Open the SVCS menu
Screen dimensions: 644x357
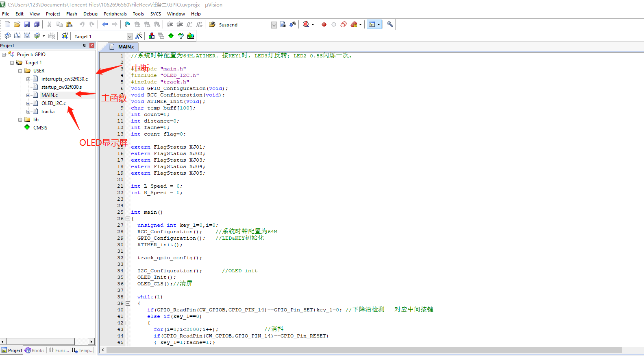click(156, 14)
